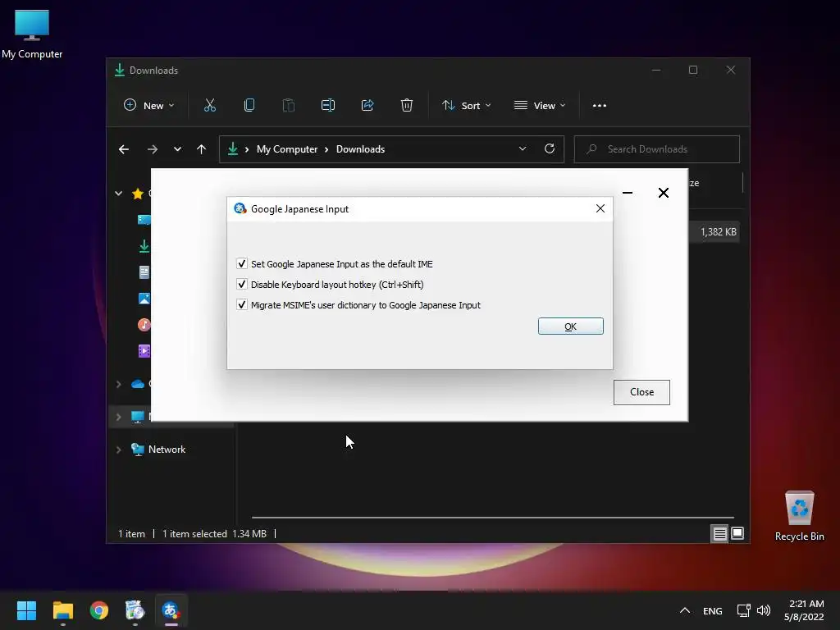Click the Copy icon in Downloads toolbar
The height and width of the screenshot is (630, 840).
pyautogui.click(x=249, y=106)
